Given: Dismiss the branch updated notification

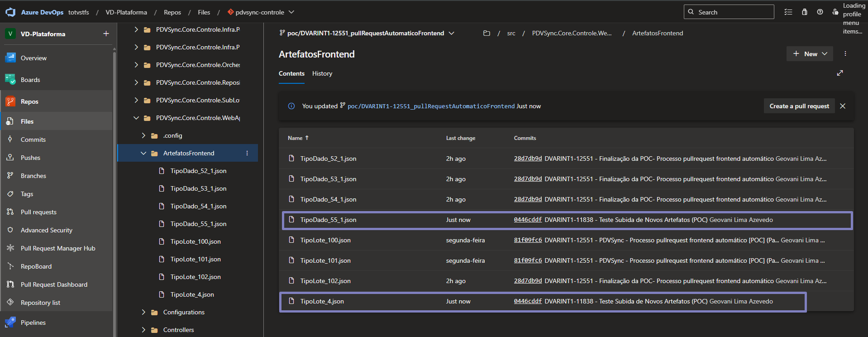Looking at the screenshot, I should click(842, 106).
